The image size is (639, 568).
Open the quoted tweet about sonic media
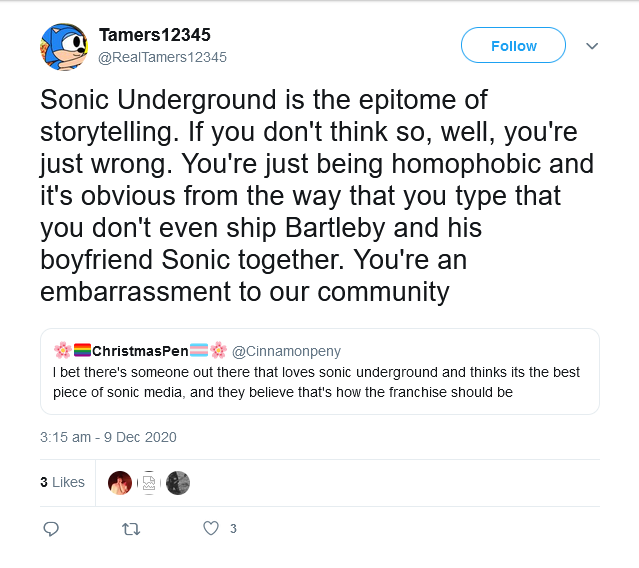(318, 382)
